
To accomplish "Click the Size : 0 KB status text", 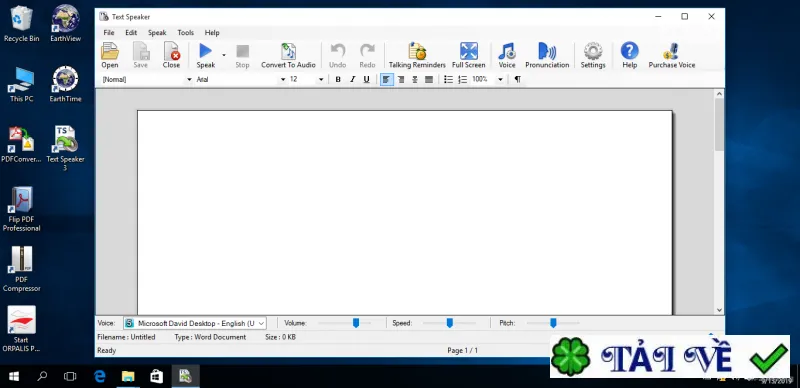I will pos(280,337).
